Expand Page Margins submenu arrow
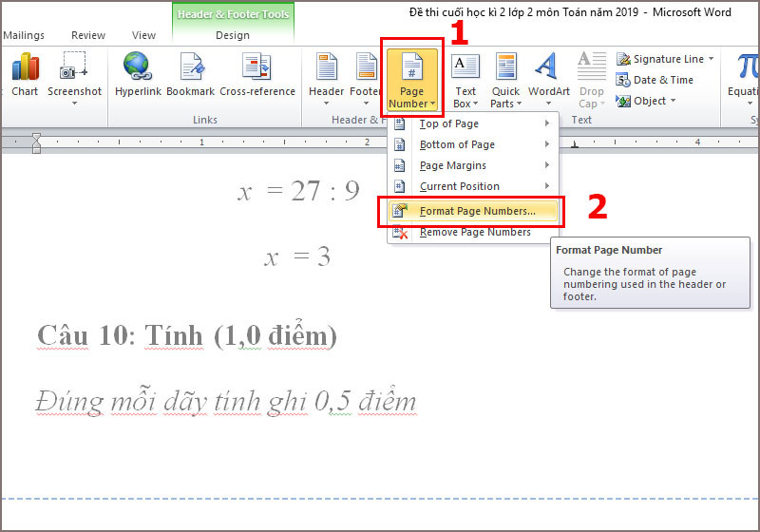Image resolution: width=760 pixels, height=532 pixels. tap(547, 165)
